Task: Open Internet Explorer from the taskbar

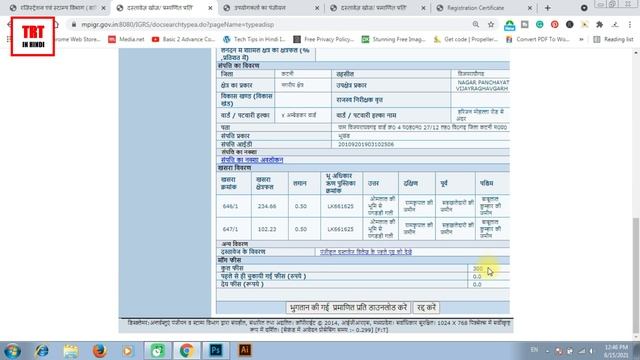Action: [42, 351]
